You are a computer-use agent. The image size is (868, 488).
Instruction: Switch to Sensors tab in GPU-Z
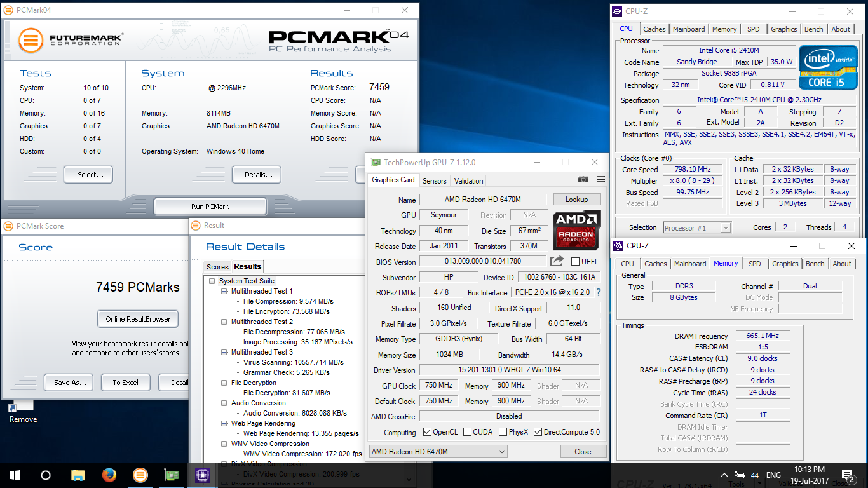click(x=435, y=181)
